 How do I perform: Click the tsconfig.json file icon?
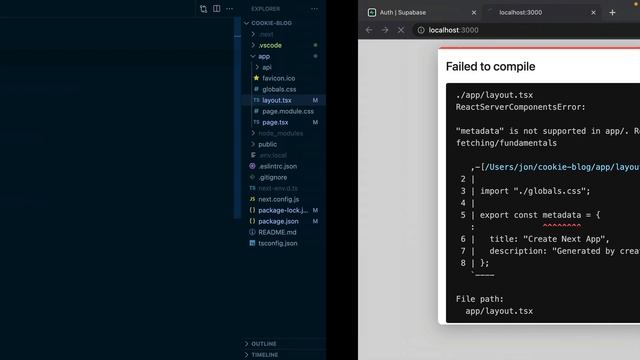point(252,243)
